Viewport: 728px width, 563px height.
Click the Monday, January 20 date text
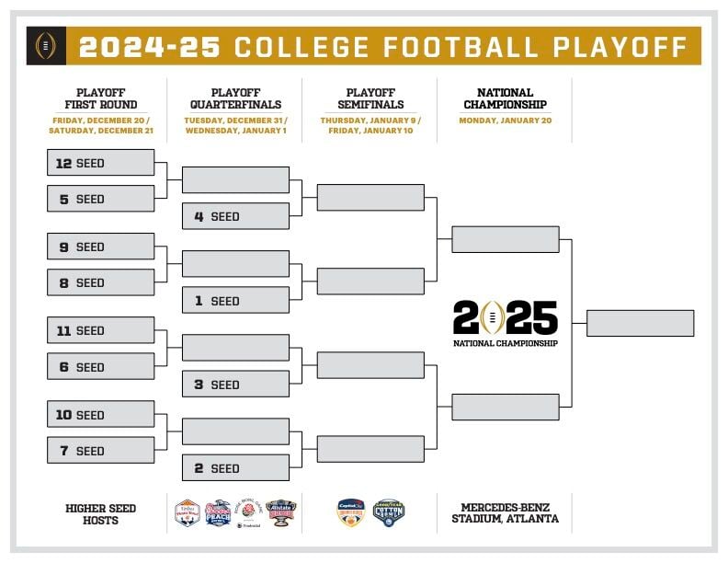(x=506, y=121)
